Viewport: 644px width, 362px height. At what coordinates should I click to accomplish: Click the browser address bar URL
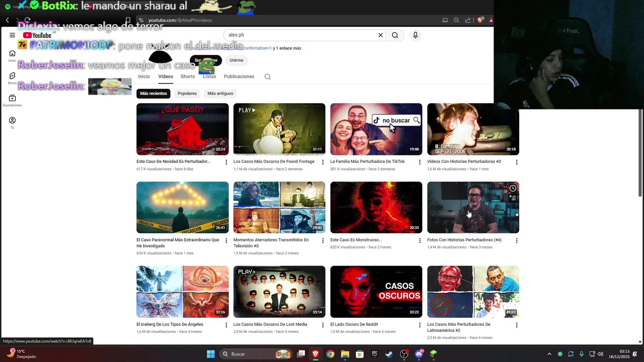[x=180, y=20]
